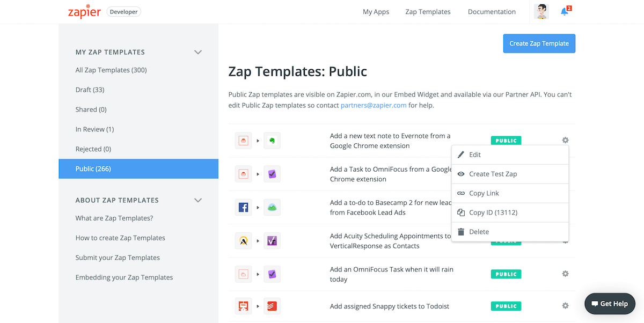Click pencil icon beside Edit

click(460, 155)
